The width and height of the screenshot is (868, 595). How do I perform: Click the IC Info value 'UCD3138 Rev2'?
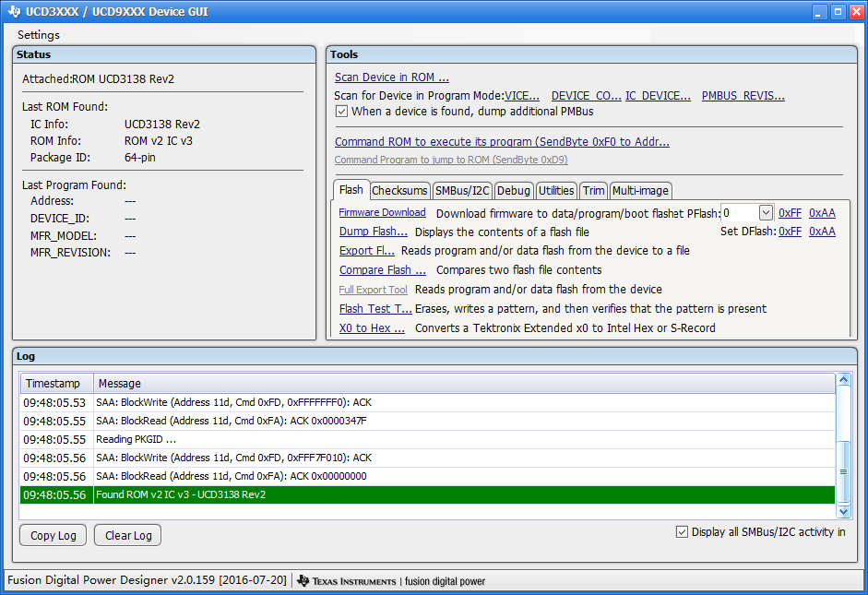pyautogui.click(x=162, y=125)
